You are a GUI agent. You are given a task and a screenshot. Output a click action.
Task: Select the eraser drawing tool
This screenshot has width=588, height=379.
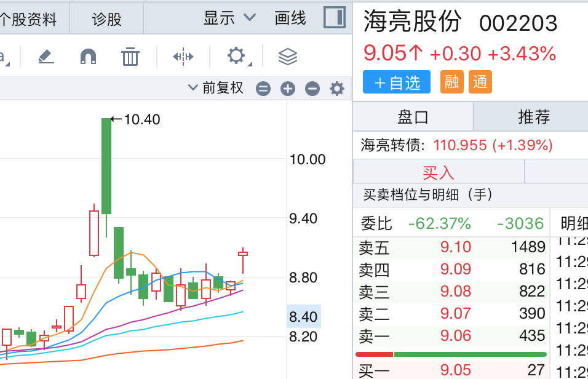coord(47,57)
